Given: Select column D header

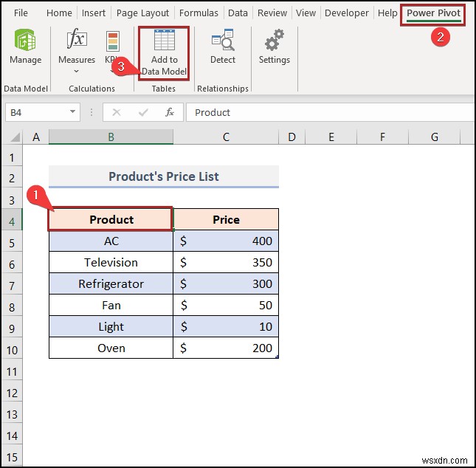Looking at the screenshot, I should pyautogui.click(x=292, y=137).
